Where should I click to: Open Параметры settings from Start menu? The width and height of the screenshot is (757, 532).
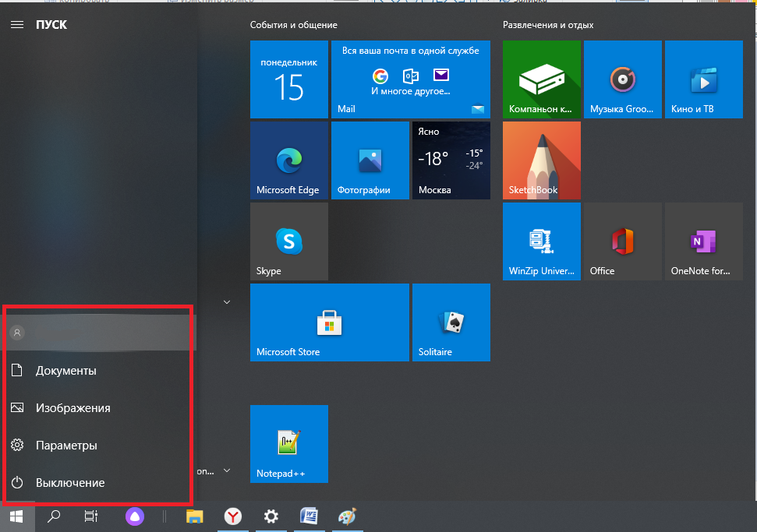[97, 446]
